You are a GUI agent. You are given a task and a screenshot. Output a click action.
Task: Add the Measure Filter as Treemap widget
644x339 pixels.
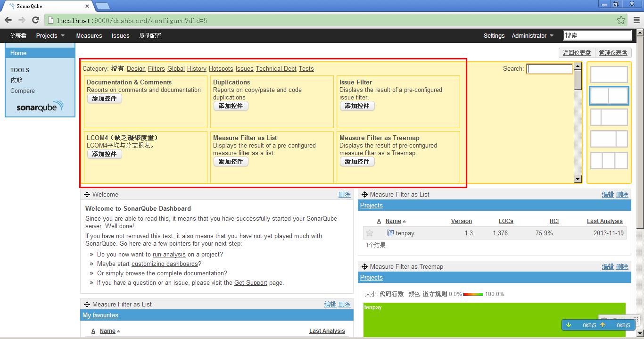click(357, 162)
